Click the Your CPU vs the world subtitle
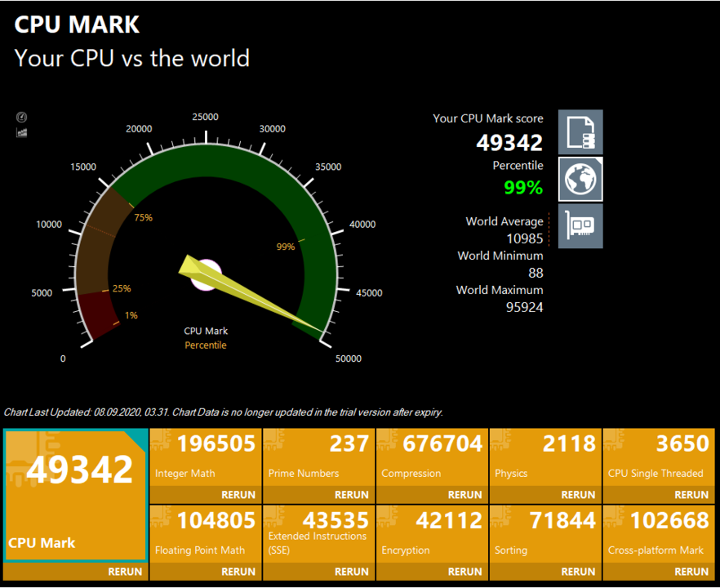This screenshot has width=720, height=588. pos(131,58)
